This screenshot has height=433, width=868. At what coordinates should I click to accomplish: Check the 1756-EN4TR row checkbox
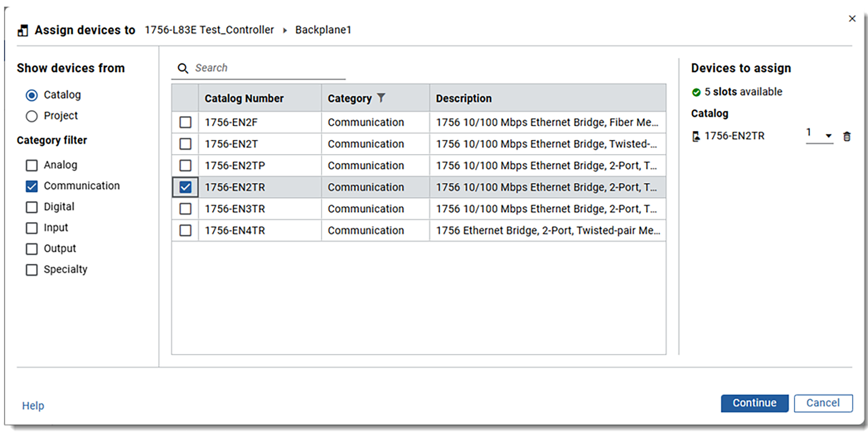(185, 230)
